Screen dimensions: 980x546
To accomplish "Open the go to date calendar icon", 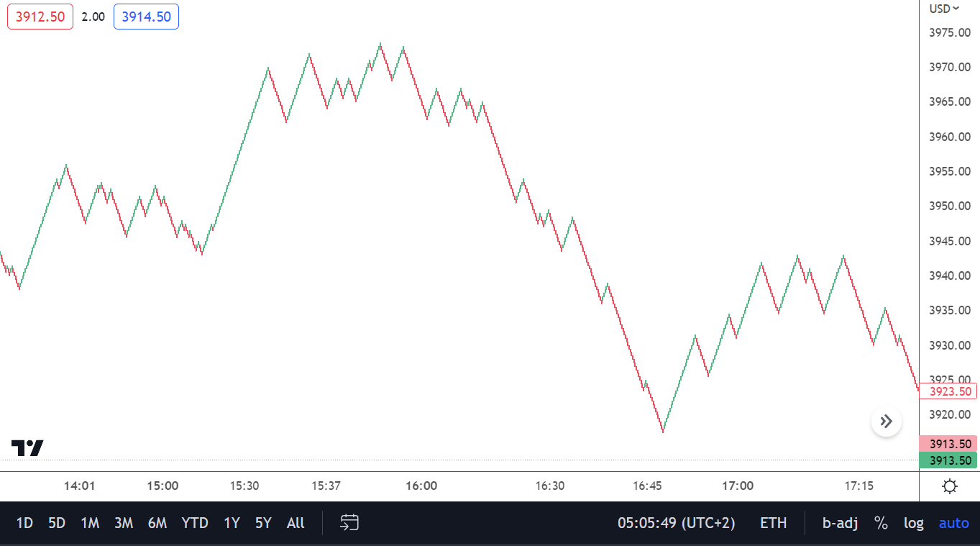I will coord(349,523).
